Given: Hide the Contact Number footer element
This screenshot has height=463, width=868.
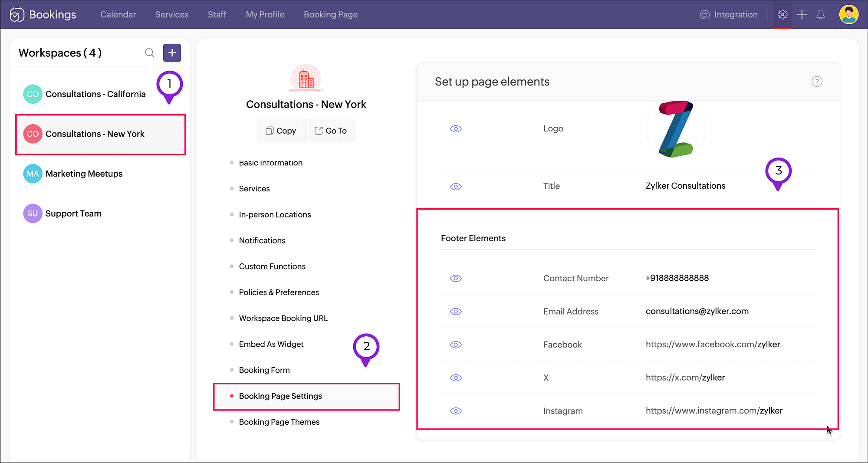Looking at the screenshot, I should click(x=456, y=278).
